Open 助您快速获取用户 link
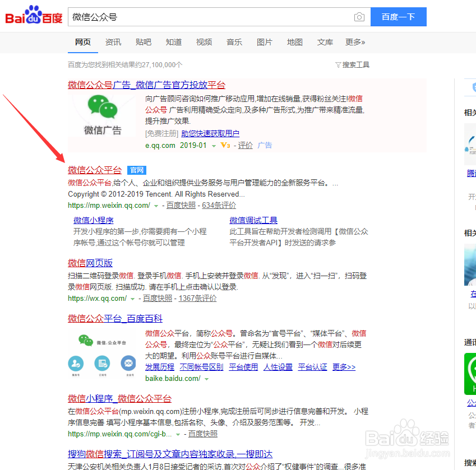Image resolution: width=476 pixels, height=470 pixels. point(210,133)
